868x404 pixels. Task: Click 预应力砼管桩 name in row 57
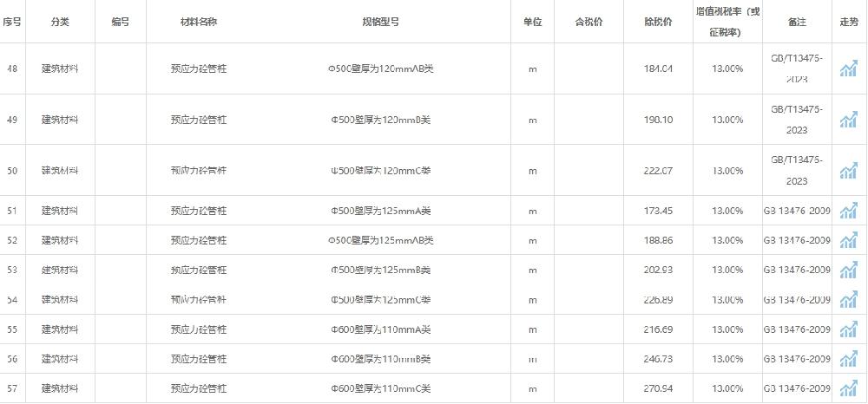click(x=199, y=389)
